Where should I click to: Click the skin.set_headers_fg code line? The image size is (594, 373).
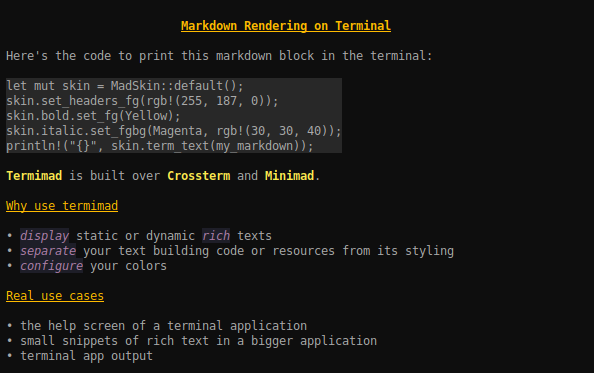tap(142, 101)
